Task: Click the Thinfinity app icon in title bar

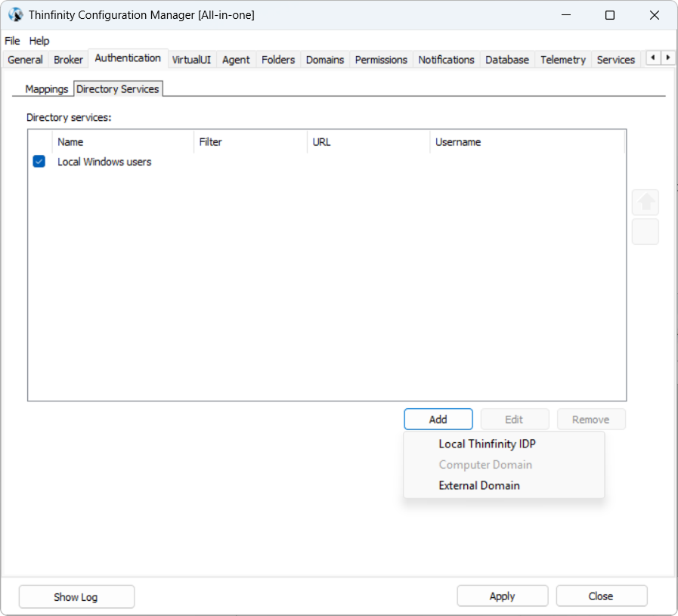Action: [15, 14]
